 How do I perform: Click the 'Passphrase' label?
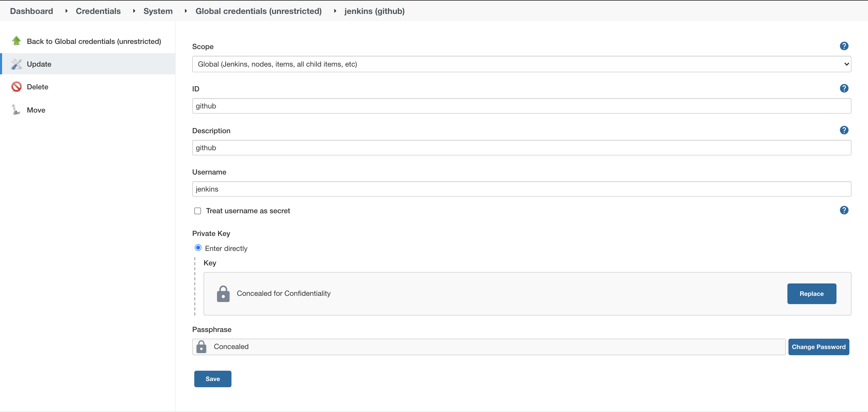pos(212,330)
